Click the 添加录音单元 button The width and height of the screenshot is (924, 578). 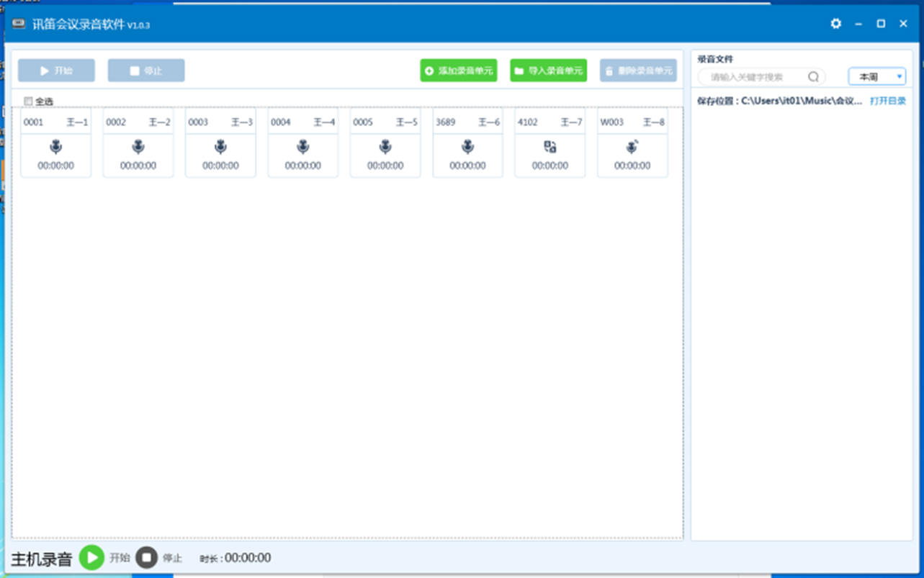pyautogui.click(x=459, y=71)
